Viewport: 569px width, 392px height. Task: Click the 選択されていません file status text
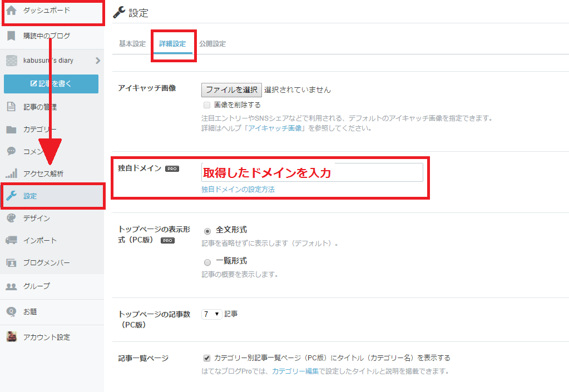point(298,90)
